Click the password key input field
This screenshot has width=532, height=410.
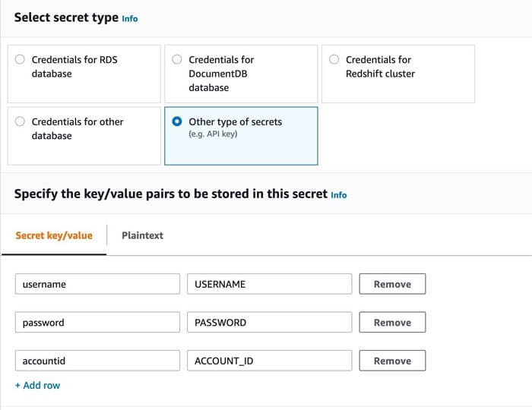click(x=97, y=323)
